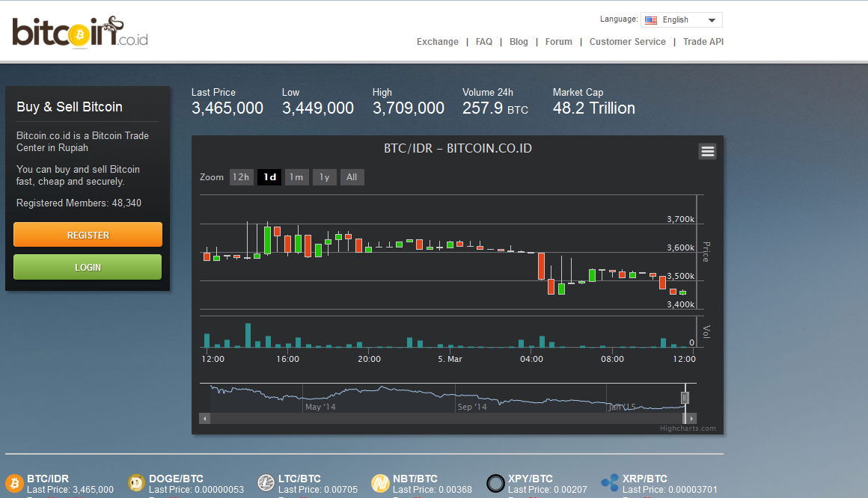The image size is (868, 498).
Task: Switch chart zoom to 1y
Action: 325,177
